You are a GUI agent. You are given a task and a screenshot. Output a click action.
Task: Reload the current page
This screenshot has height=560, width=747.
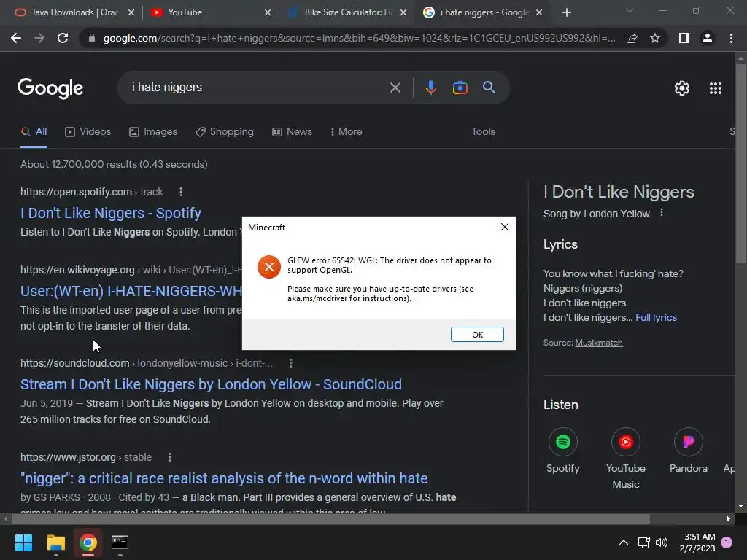(63, 38)
